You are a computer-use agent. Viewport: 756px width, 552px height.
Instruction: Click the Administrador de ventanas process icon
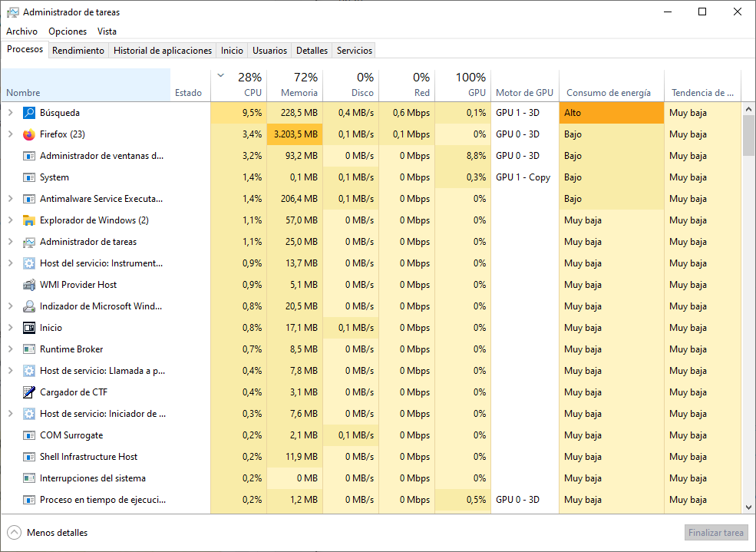[x=29, y=156]
